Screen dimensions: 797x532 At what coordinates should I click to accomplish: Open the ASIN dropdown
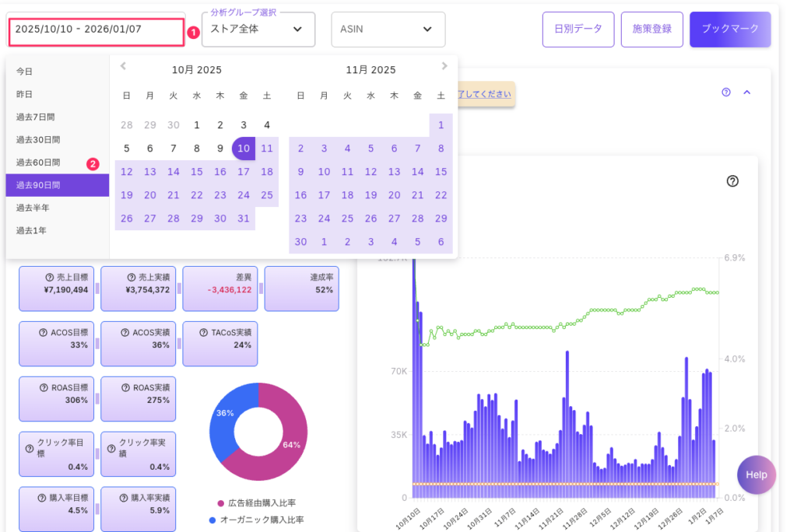pos(388,30)
